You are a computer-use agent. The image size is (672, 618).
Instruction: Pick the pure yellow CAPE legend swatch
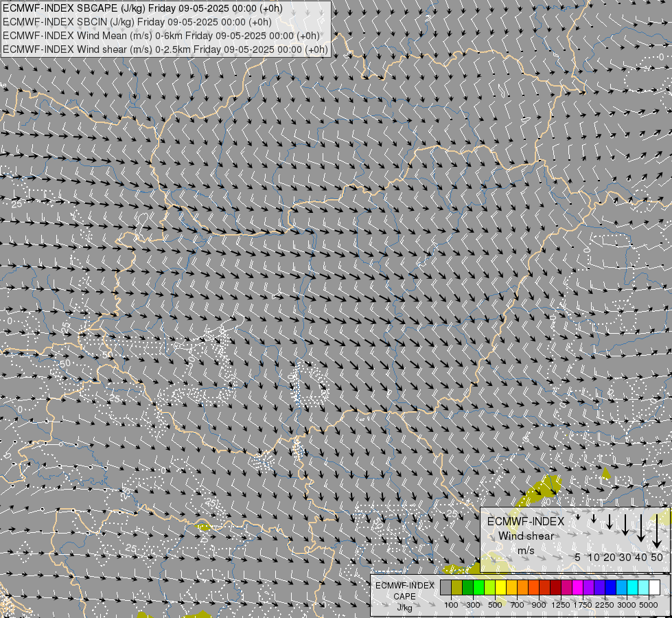pos(500,587)
